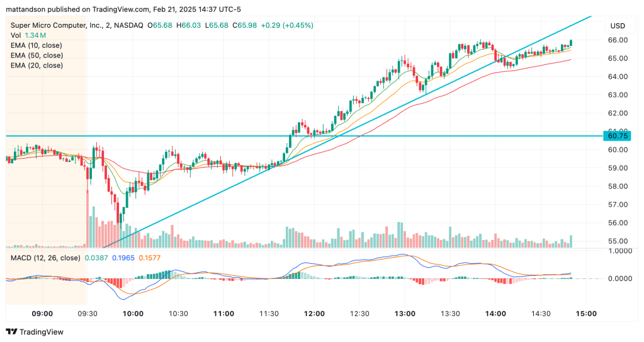Select the 12:00 time axis label

pos(314,314)
